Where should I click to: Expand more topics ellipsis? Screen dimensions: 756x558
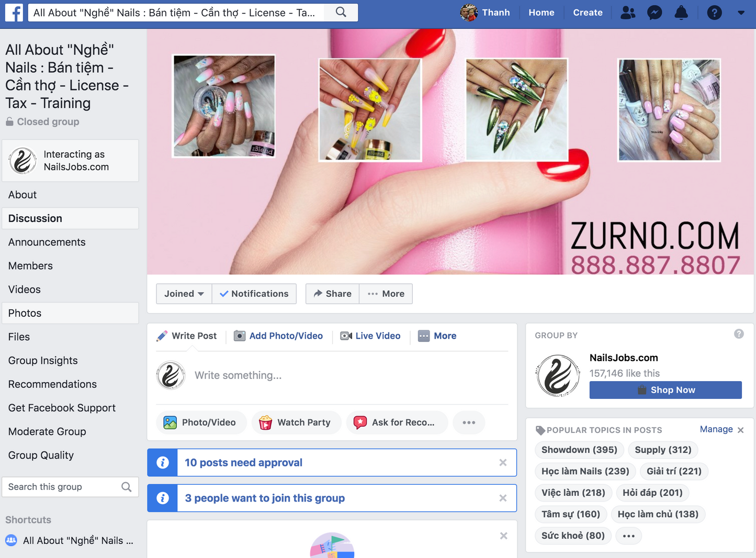click(x=629, y=536)
